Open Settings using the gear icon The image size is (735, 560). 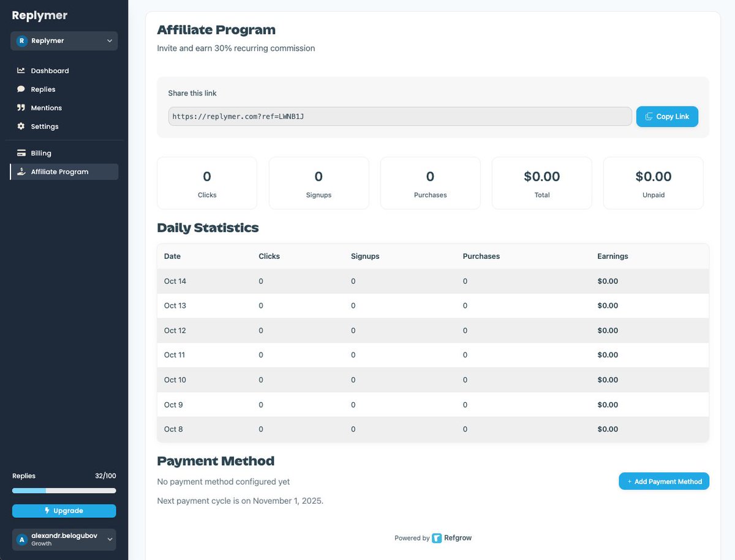[21, 127]
